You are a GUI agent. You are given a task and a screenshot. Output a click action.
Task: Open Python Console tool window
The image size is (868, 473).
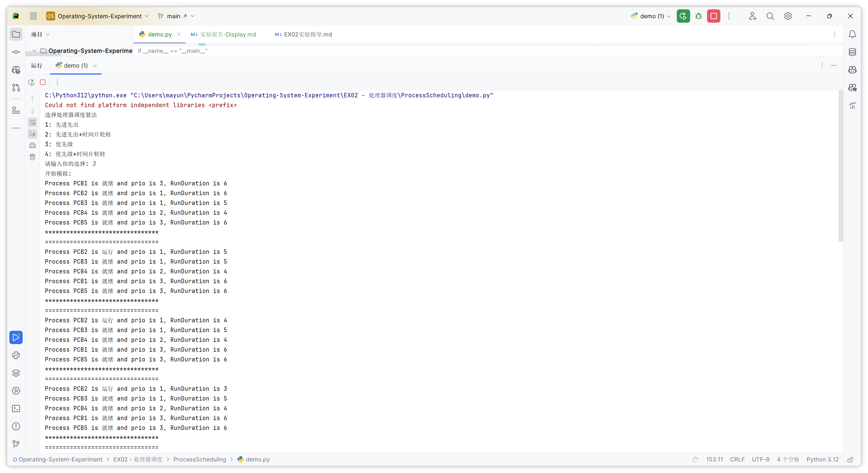click(16, 355)
